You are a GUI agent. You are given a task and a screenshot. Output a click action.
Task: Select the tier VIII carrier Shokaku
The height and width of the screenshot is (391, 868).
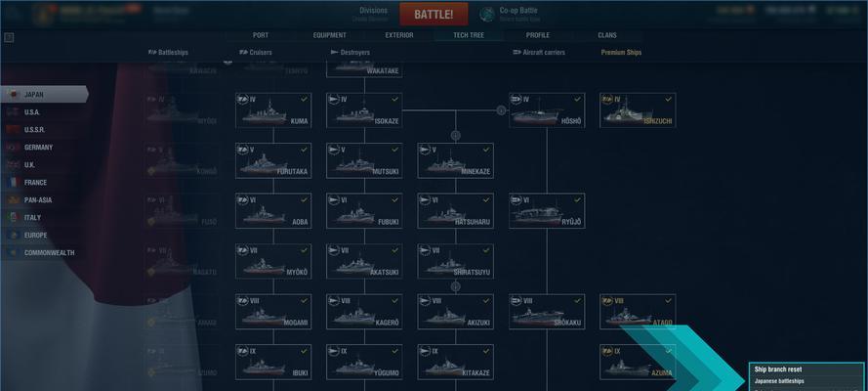(x=547, y=312)
